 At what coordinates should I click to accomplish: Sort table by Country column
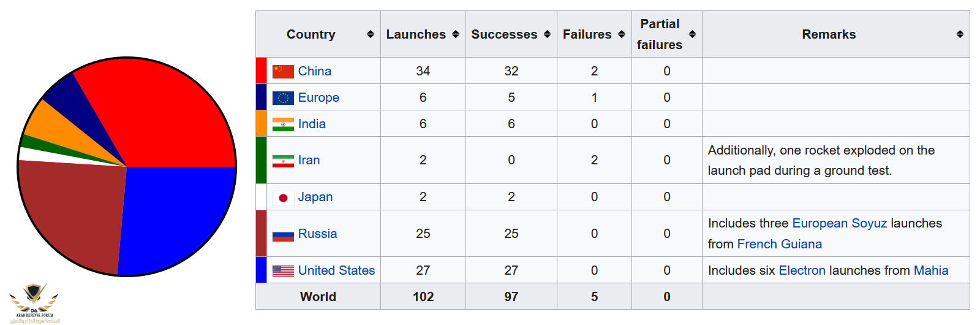[371, 34]
